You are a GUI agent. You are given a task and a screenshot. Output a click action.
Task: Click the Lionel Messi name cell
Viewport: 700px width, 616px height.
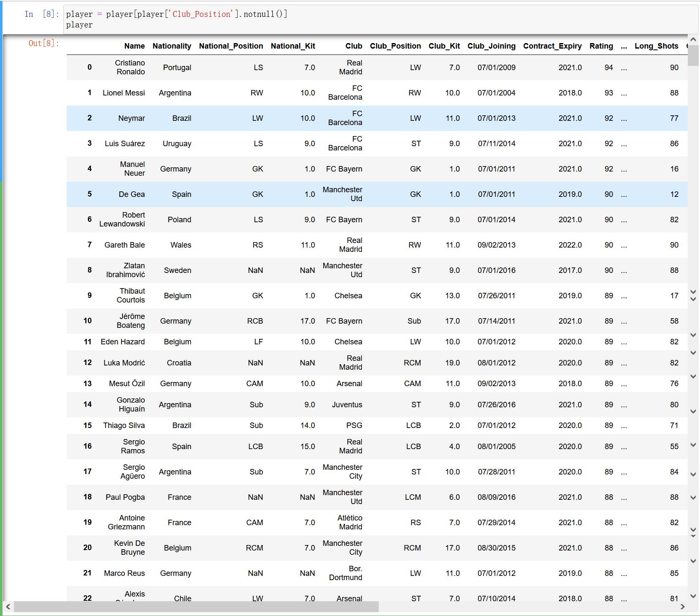124,93
